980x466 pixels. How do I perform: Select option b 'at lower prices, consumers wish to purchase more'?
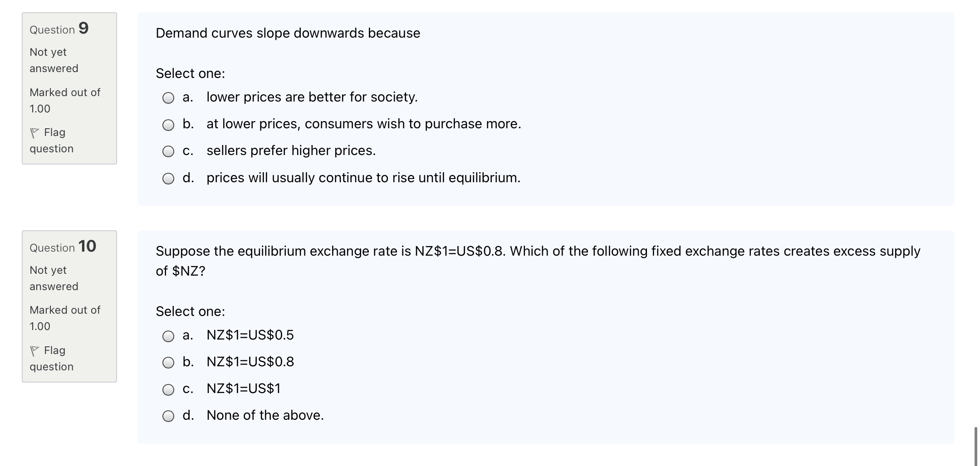pos(168,124)
